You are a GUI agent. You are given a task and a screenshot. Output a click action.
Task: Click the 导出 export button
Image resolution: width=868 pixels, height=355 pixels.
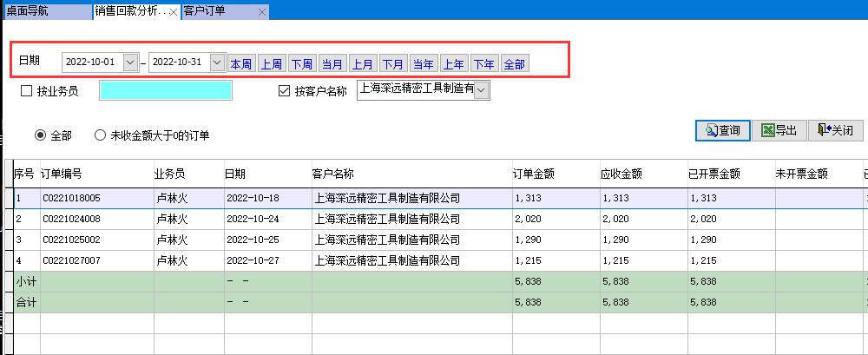pyautogui.click(x=779, y=130)
